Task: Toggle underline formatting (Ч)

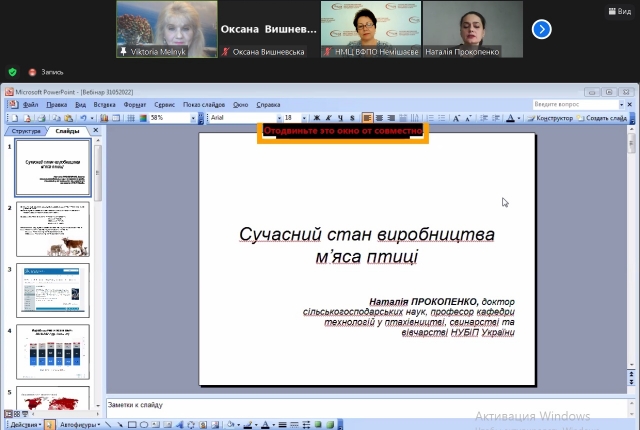Action: [x=340, y=118]
